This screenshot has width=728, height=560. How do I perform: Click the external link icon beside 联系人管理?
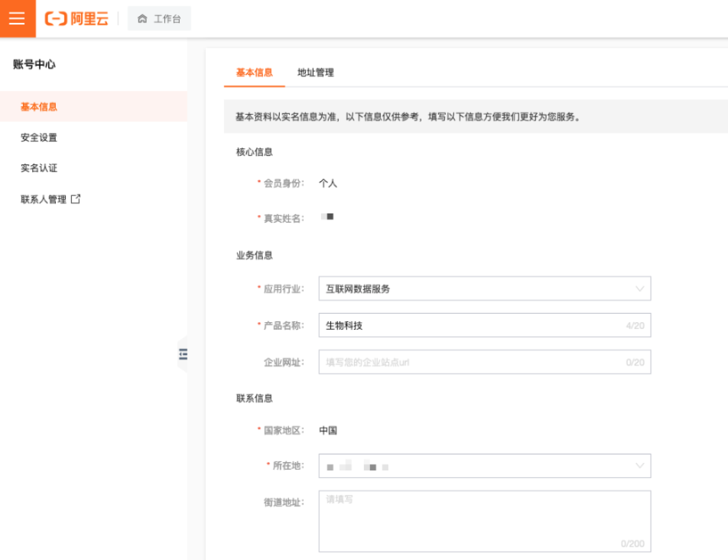[x=76, y=199]
